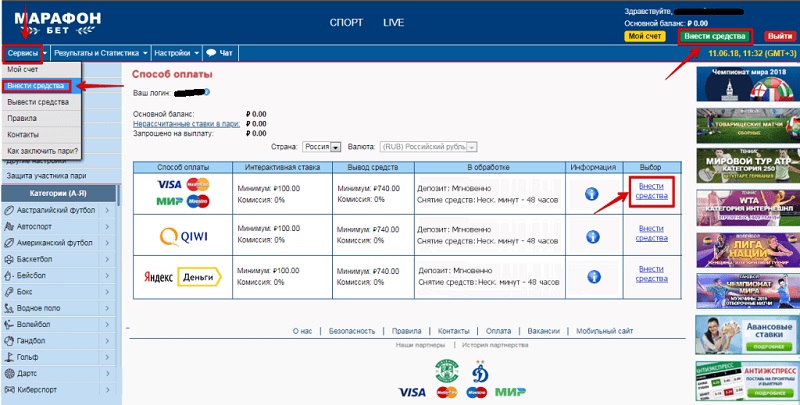Open the СПОРТ tab in the header

(345, 22)
